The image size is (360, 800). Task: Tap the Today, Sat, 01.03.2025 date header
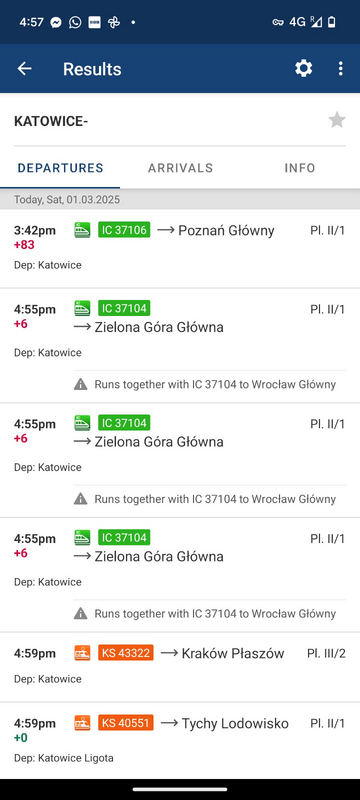click(180, 199)
